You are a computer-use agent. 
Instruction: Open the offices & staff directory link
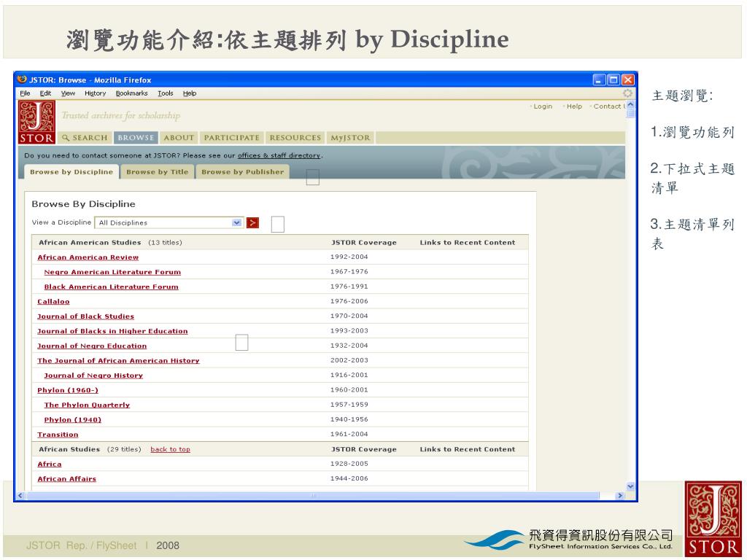pos(279,155)
